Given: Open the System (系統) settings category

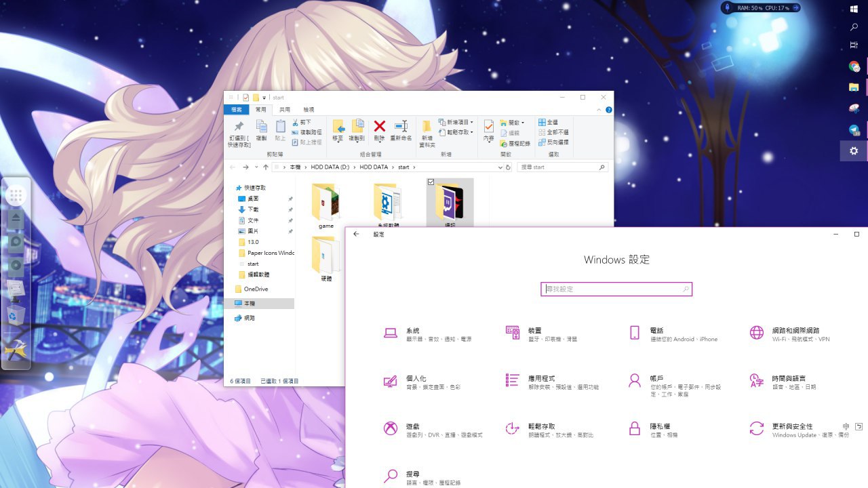Looking at the screenshot, I should click(x=427, y=334).
